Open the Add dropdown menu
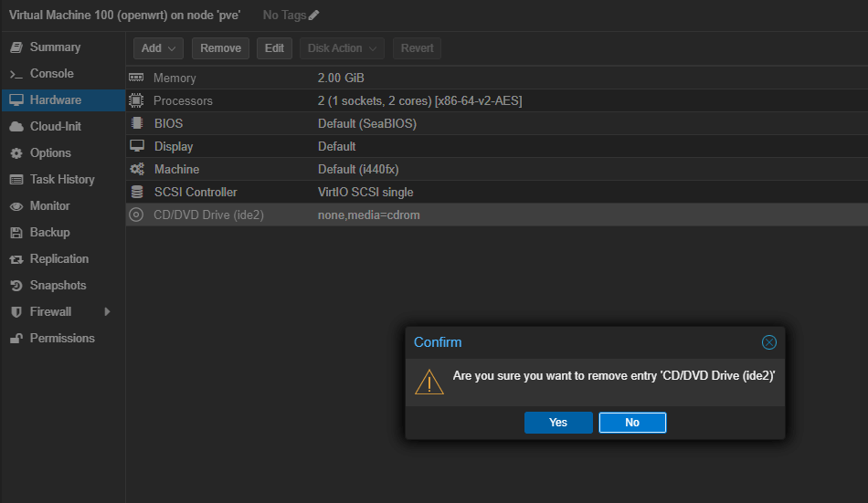 [159, 48]
